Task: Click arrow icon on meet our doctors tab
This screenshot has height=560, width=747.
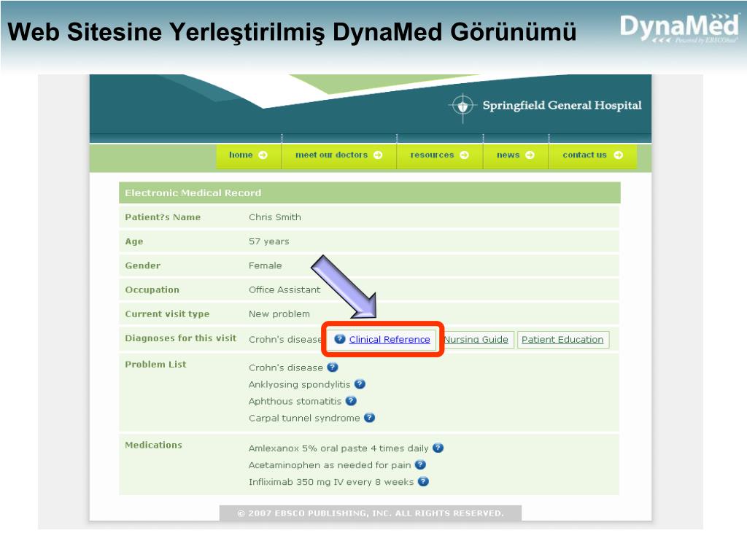Action: click(x=378, y=155)
